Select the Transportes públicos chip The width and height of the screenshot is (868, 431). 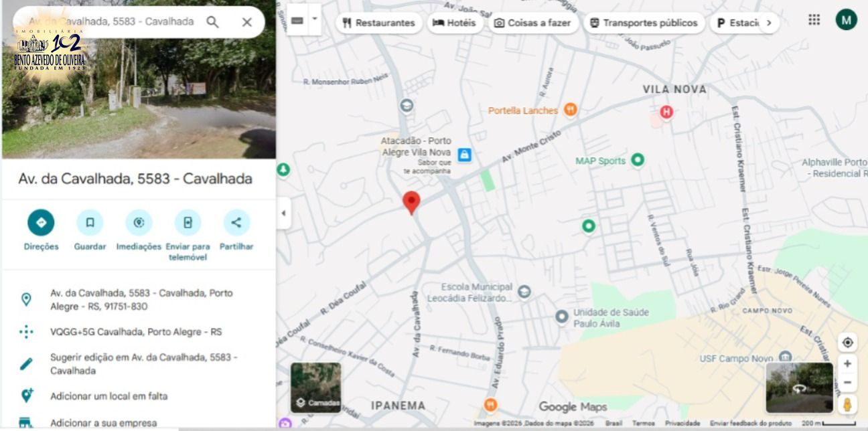click(644, 23)
